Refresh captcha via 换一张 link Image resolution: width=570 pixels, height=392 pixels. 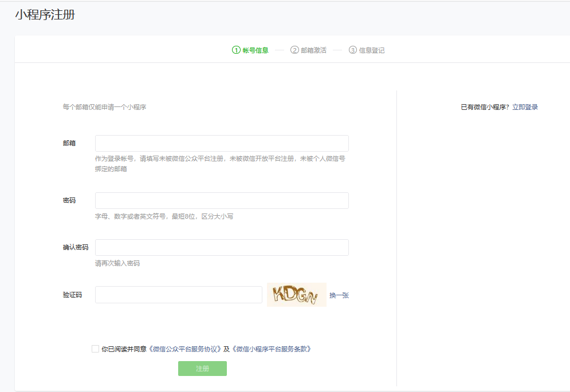[x=339, y=295]
